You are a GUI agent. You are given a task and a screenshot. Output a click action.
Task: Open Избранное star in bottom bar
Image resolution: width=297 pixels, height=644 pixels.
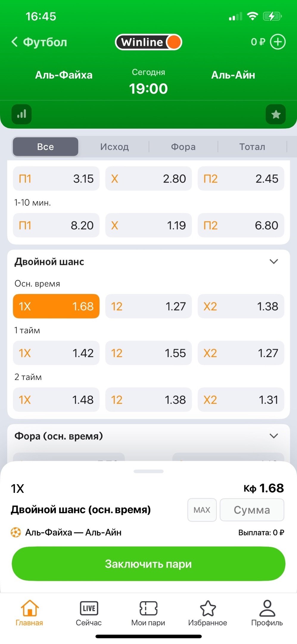point(208,613)
